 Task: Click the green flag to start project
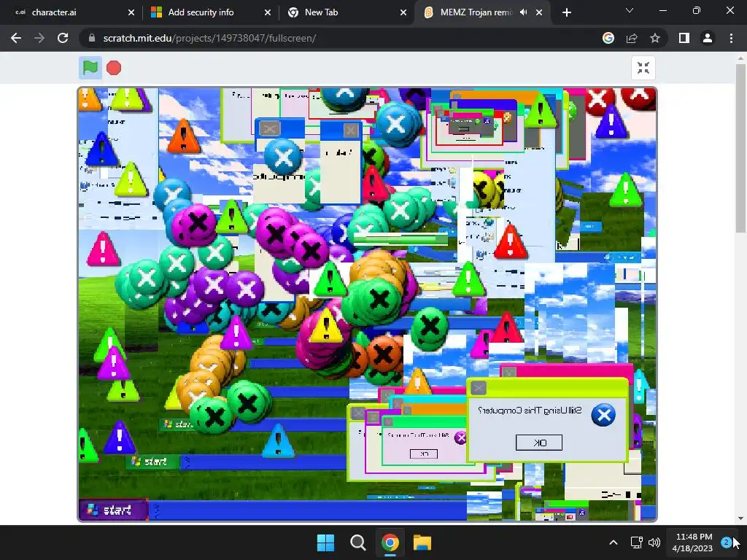[x=90, y=68]
